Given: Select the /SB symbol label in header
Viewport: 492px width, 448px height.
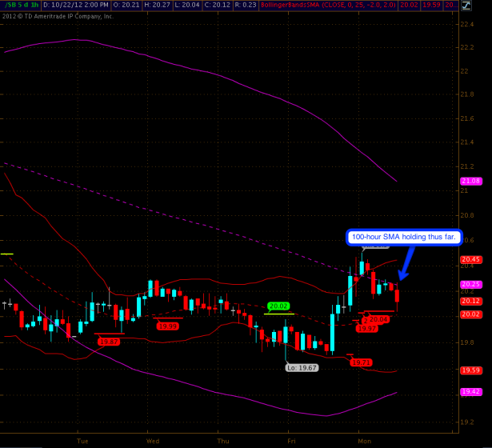Looking at the screenshot, I should [x=8, y=5].
